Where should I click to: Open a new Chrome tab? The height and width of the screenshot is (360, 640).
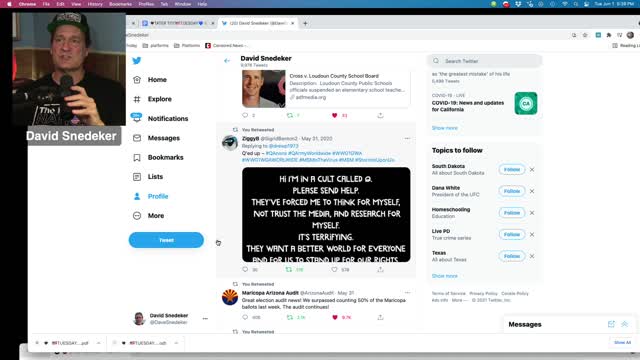click(305, 23)
